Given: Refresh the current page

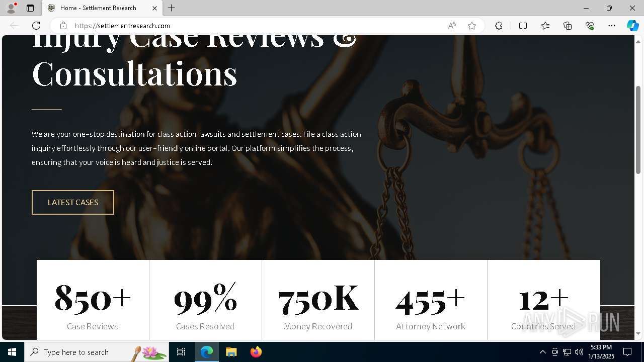Looking at the screenshot, I should click(36, 26).
